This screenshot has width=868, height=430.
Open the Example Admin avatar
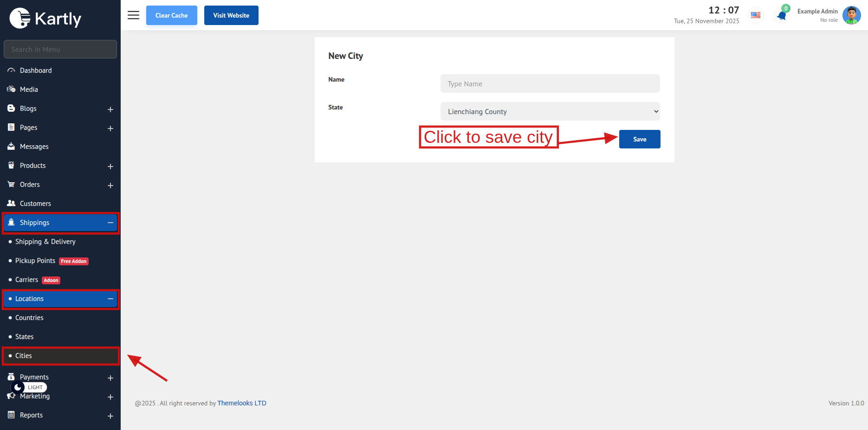click(851, 15)
